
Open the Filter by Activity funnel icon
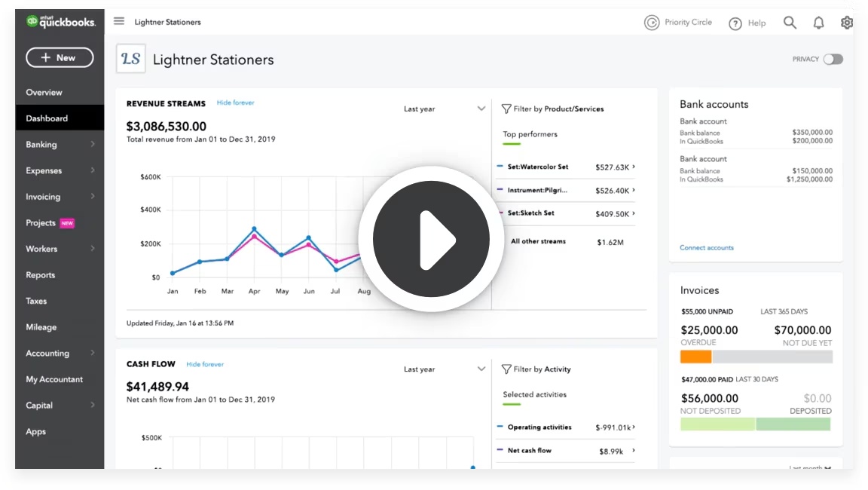(505, 369)
